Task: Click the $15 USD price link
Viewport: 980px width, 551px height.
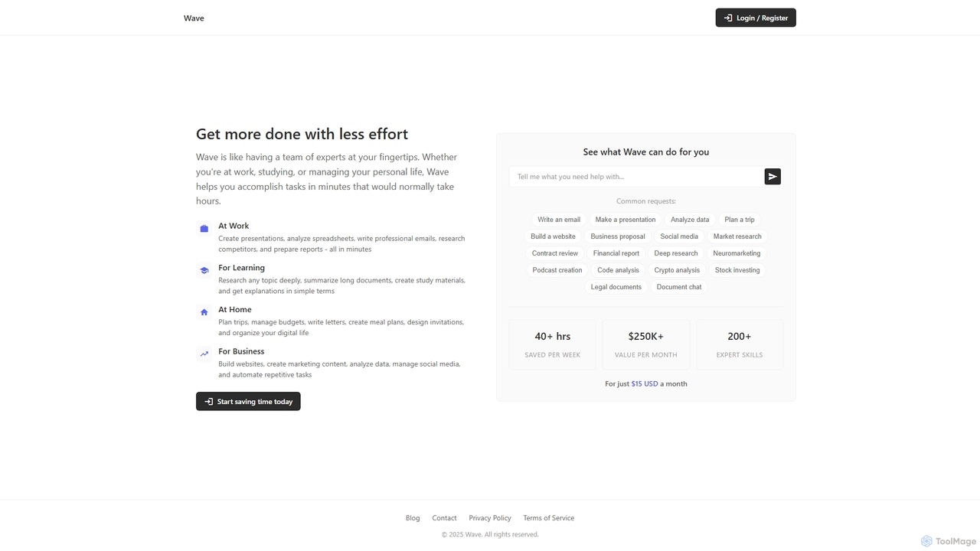Action: coord(645,384)
